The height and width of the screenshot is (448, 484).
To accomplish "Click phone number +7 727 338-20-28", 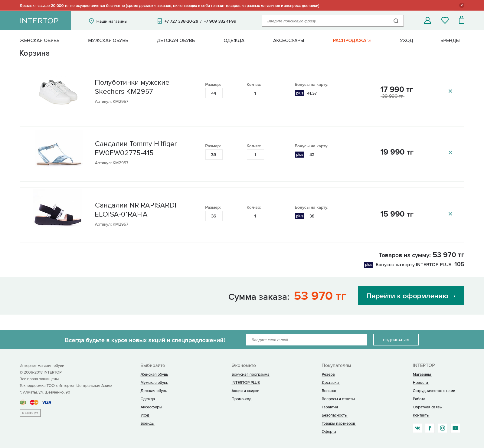I will point(181,21).
